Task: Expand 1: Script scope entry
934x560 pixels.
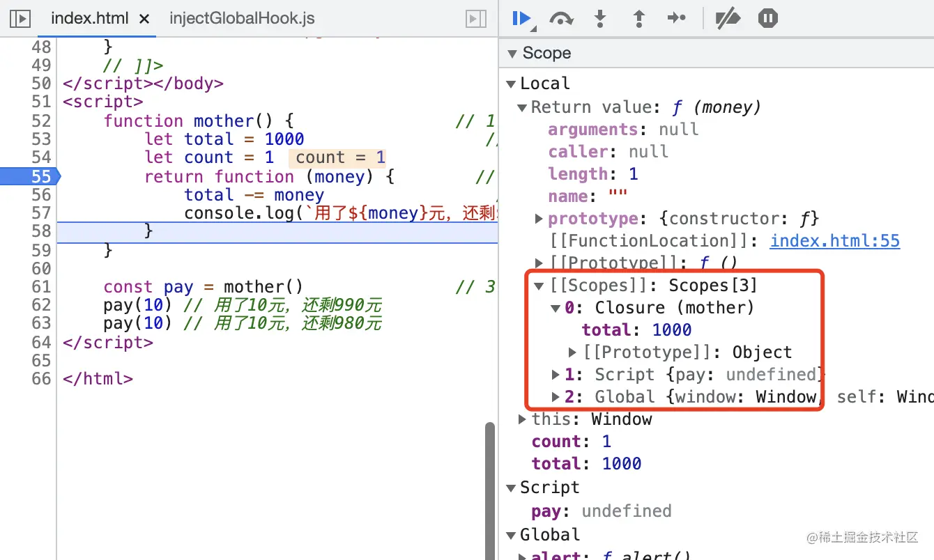Action: [x=556, y=375]
